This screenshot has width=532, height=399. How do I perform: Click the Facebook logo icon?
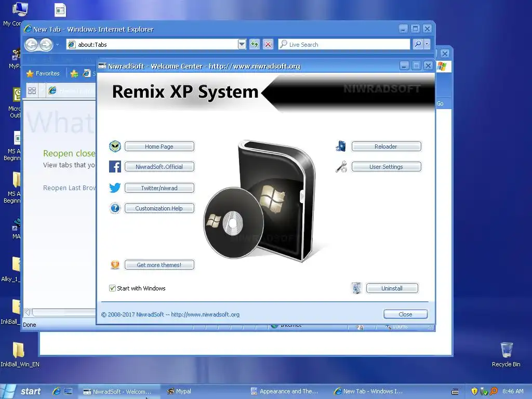pos(115,167)
